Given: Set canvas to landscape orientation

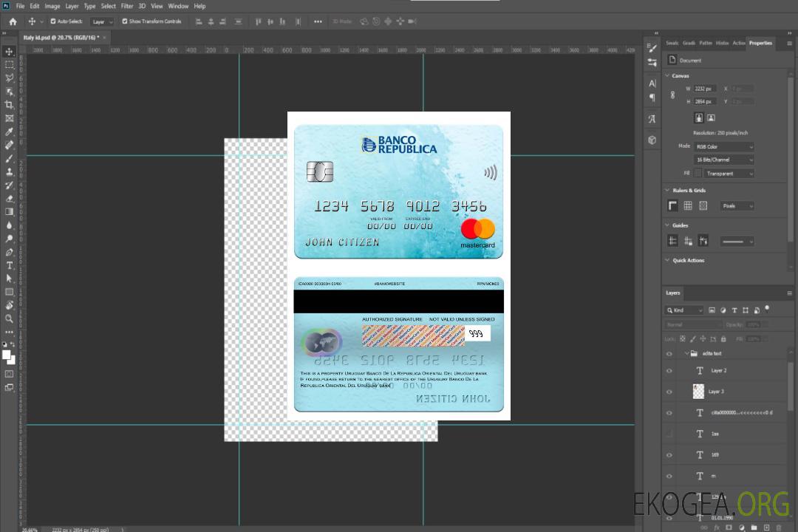Looking at the screenshot, I should click(x=711, y=118).
